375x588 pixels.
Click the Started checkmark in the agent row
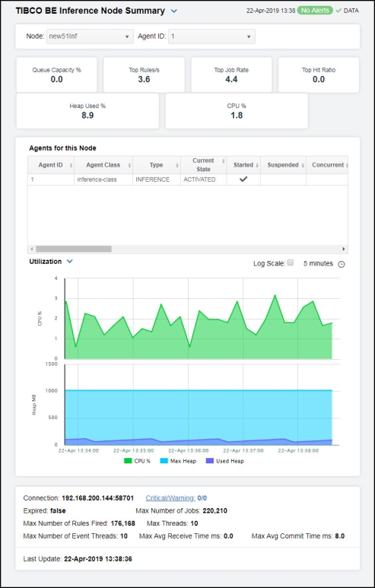pyautogui.click(x=243, y=180)
